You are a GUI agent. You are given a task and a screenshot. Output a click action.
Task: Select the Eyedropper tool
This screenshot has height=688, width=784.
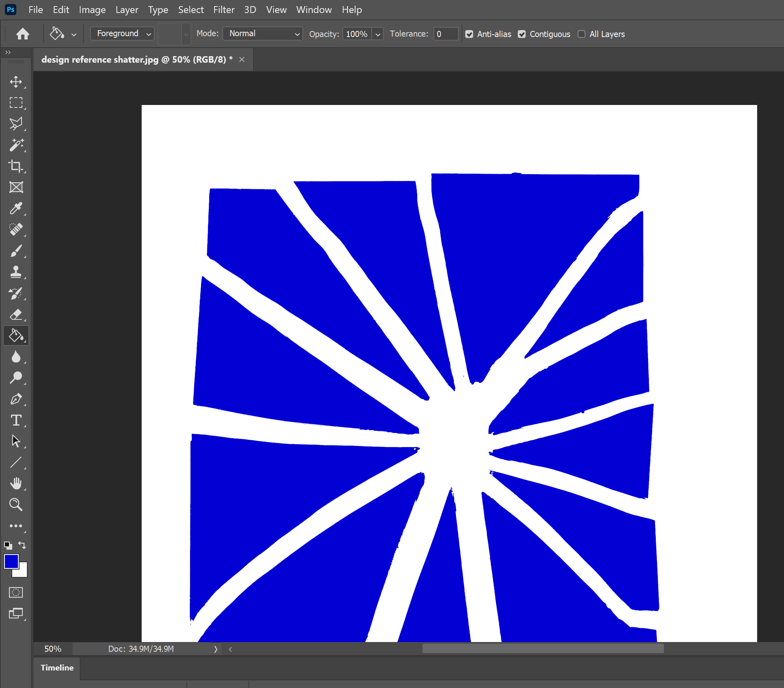16,208
